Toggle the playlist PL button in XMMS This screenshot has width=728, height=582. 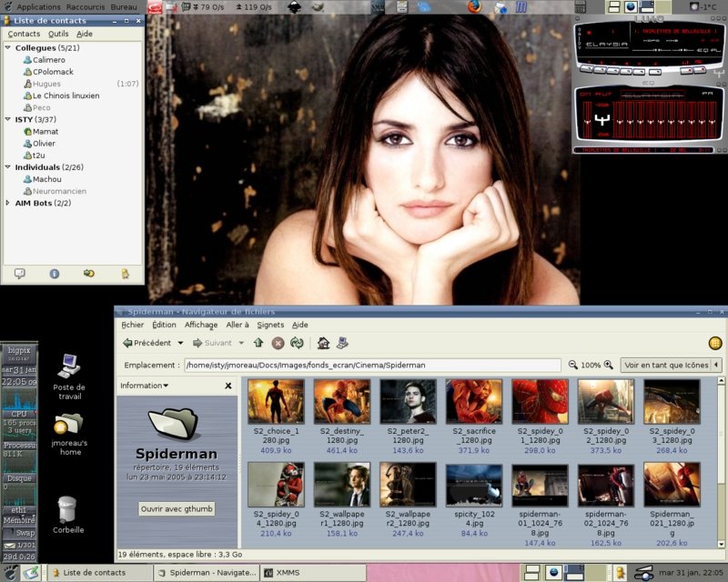[715, 50]
